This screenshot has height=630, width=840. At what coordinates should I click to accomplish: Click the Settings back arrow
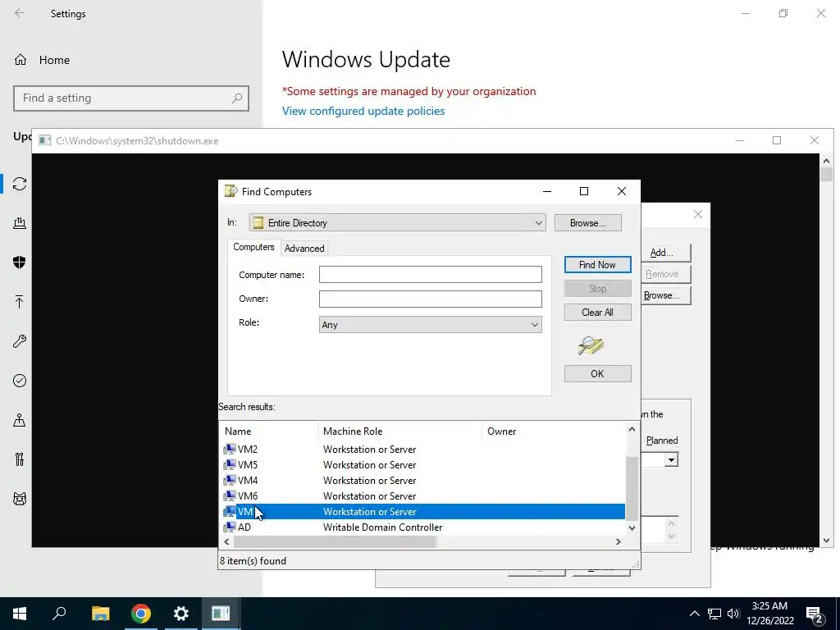(x=20, y=13)
